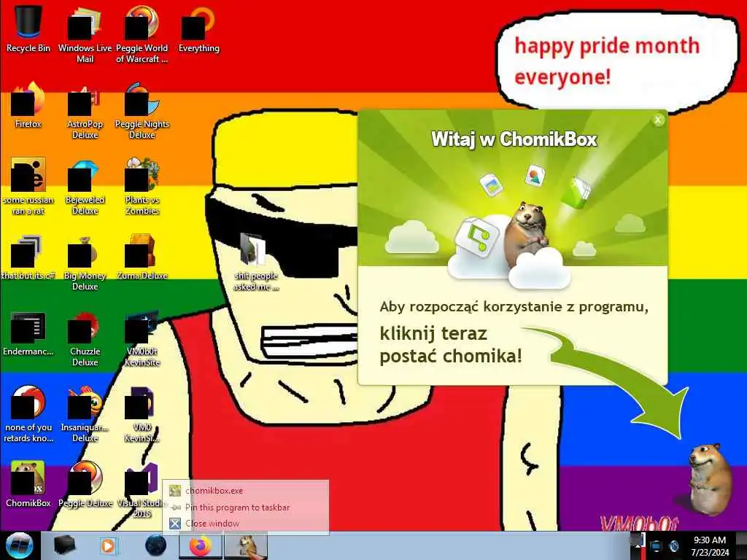
Task: Click the ChomikBox hamster taskbar button
Action: (x=246, y=545)
